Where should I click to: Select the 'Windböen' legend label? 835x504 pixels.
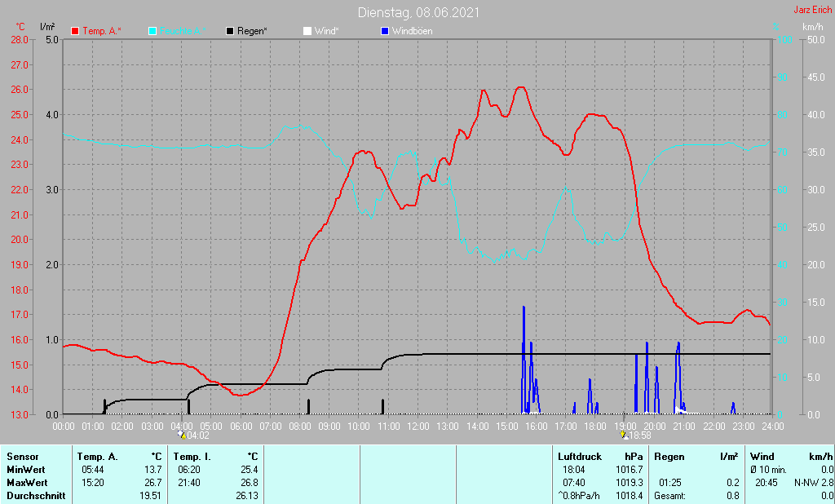(412, 32)
